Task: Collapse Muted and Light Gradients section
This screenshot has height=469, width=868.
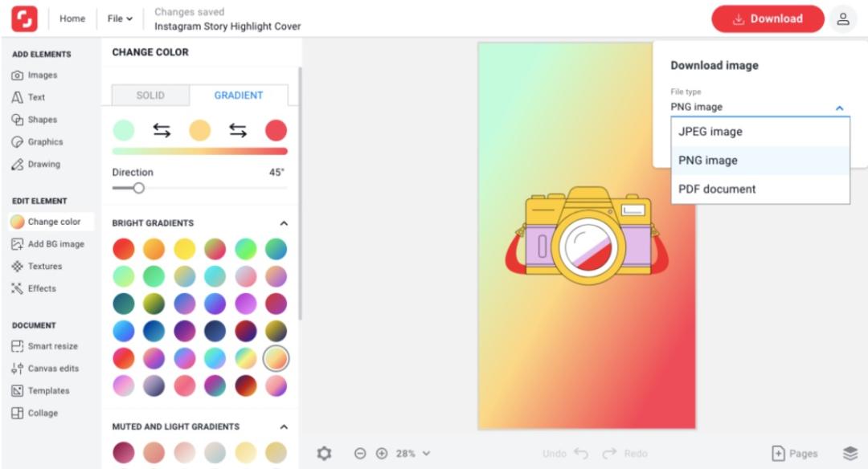Action: pyautogui.click(x=284, y=427)
